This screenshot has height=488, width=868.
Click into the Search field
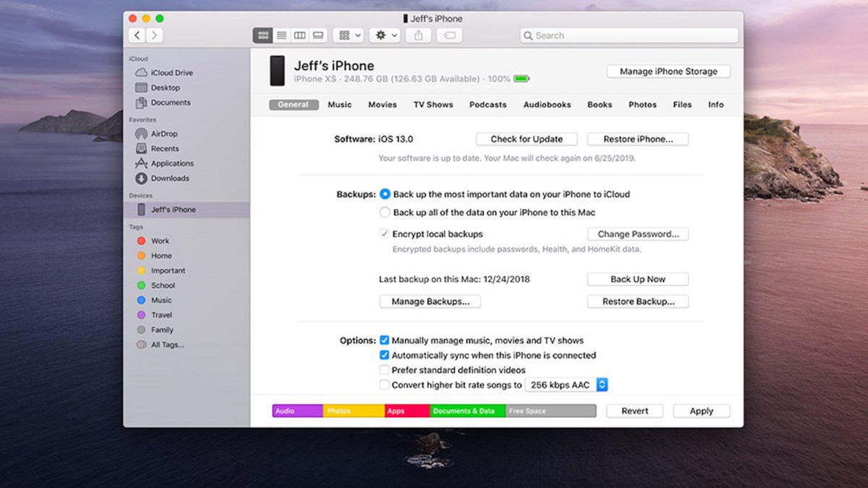click(629, 35)
